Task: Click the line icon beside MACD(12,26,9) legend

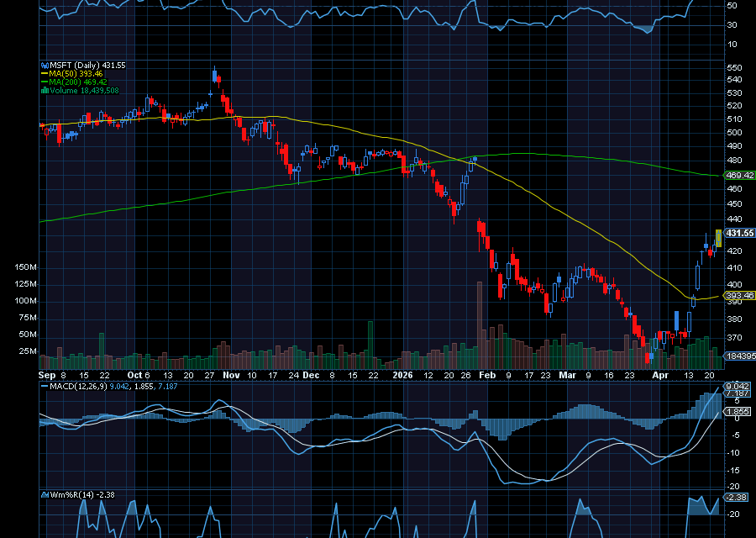Action: (x=45, y=387)
